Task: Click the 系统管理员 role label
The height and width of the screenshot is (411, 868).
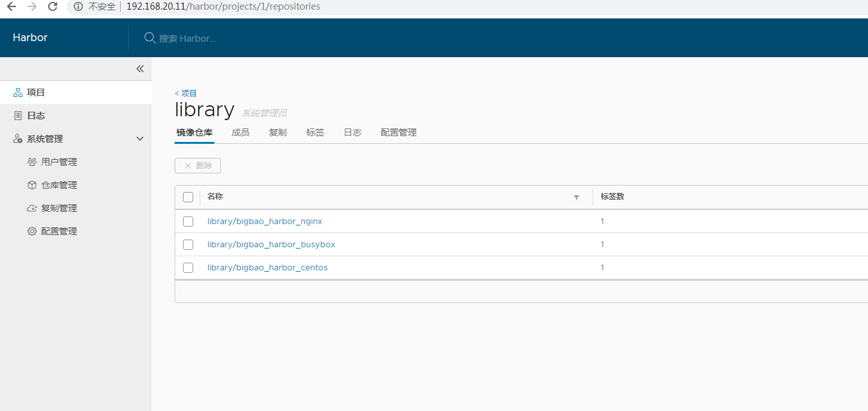Action: [x=264, y=113]
